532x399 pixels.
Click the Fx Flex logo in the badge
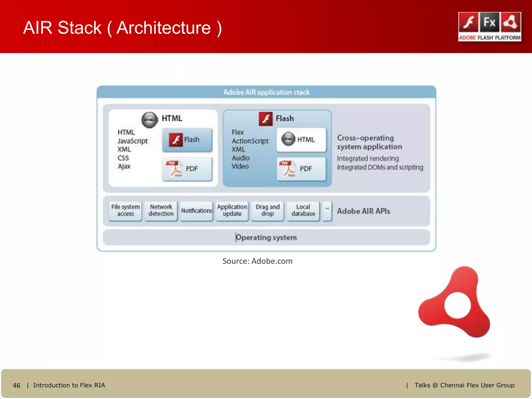[490, 22]
